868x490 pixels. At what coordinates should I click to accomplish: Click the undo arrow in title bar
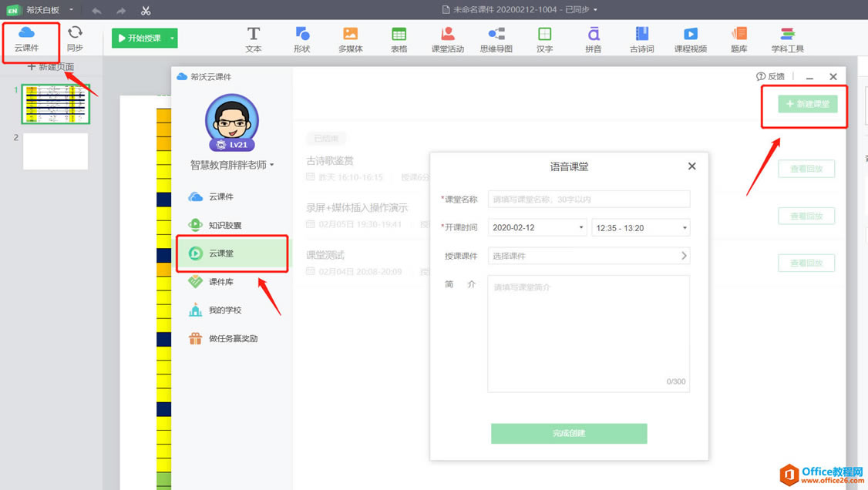[96, 10]
